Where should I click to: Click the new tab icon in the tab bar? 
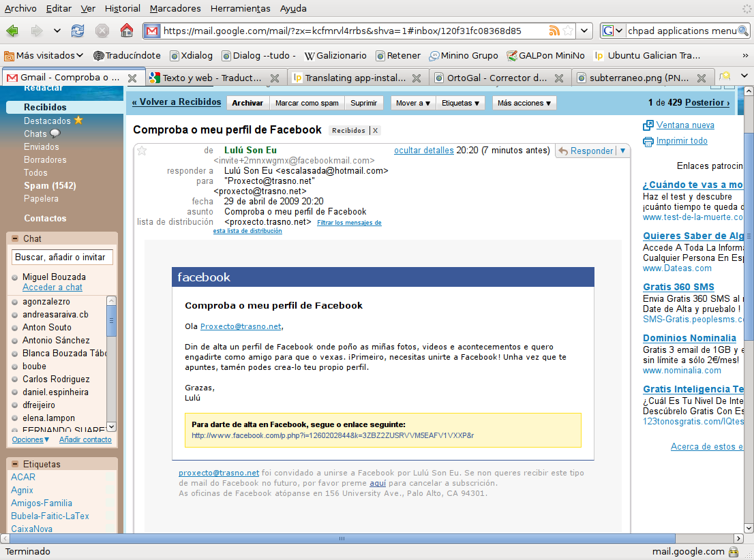(x=725, y=76)
